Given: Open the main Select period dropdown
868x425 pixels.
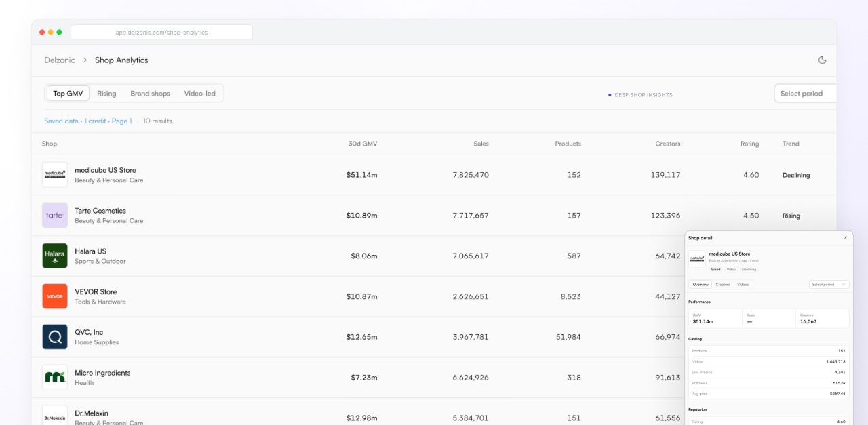Looking at the screenshot, I should click(x=806, y=94).
